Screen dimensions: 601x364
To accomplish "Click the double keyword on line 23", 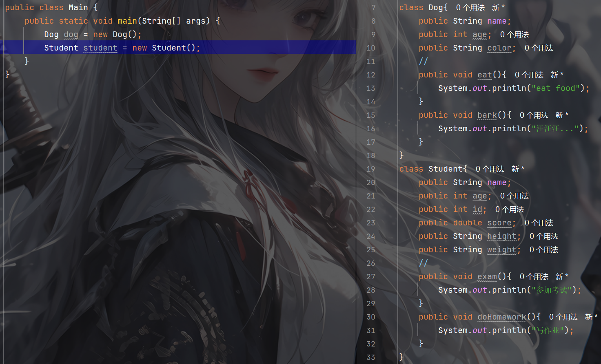I will [x=468, y=223].
